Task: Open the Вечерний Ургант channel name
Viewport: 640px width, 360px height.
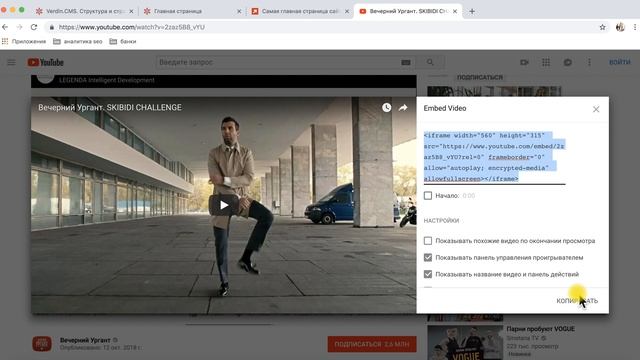Action: pos(85,340)
